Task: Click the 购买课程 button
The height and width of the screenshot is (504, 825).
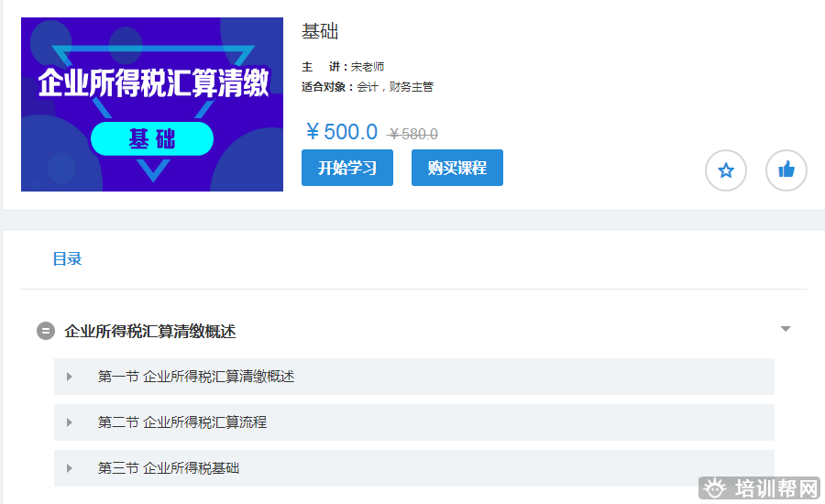Action: [x=457, y=168]
